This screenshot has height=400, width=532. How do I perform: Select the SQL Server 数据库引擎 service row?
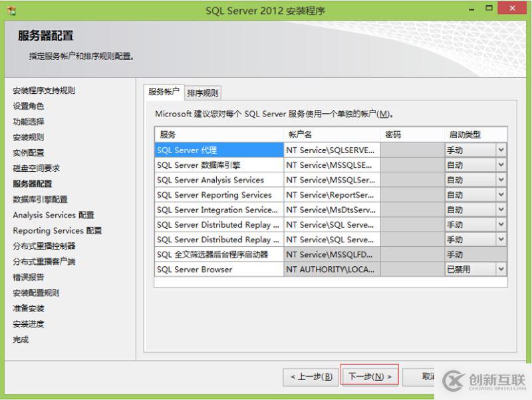click(x=219, y=165)
